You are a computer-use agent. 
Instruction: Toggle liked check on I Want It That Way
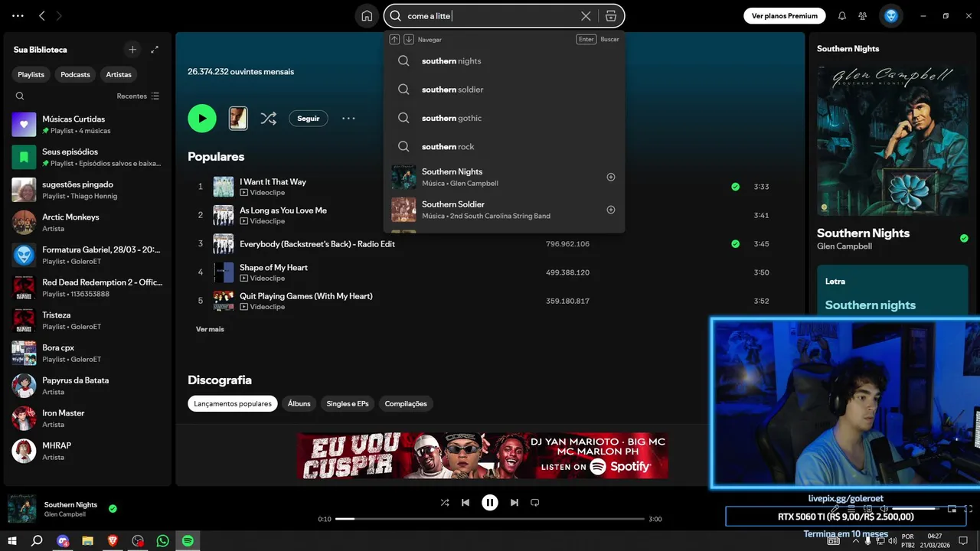[x=735, y=186]
